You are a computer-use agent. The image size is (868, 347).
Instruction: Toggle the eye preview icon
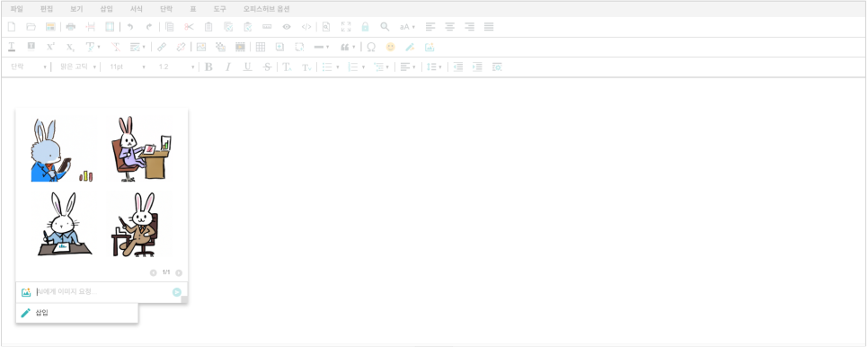pos(287,27)
